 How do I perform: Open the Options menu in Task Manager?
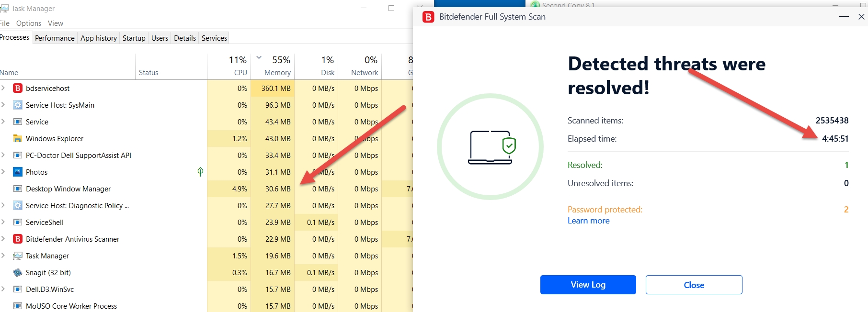click(x=29, y=23)
